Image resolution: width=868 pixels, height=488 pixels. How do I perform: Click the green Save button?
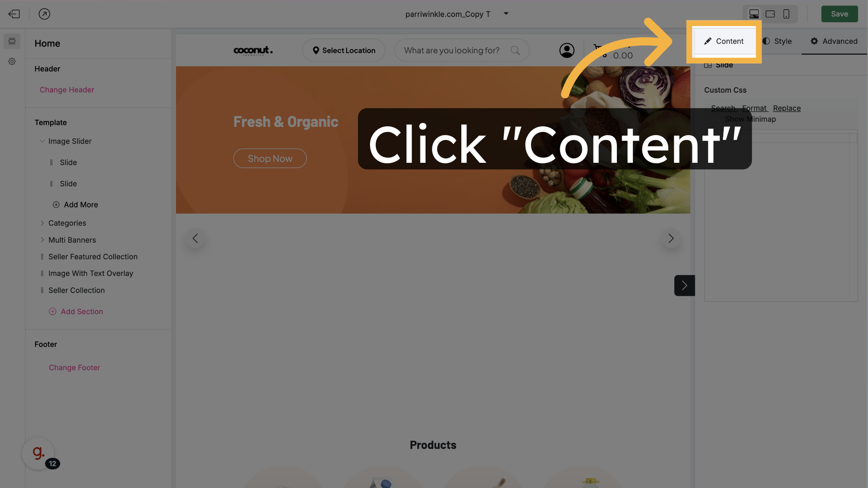pyautogui.click(x=839, y=14)
